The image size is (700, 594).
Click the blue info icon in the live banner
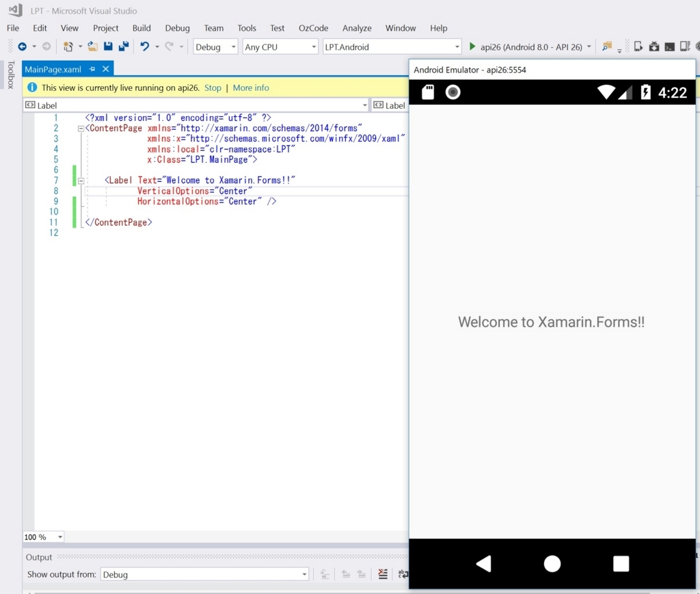(32, 87)
